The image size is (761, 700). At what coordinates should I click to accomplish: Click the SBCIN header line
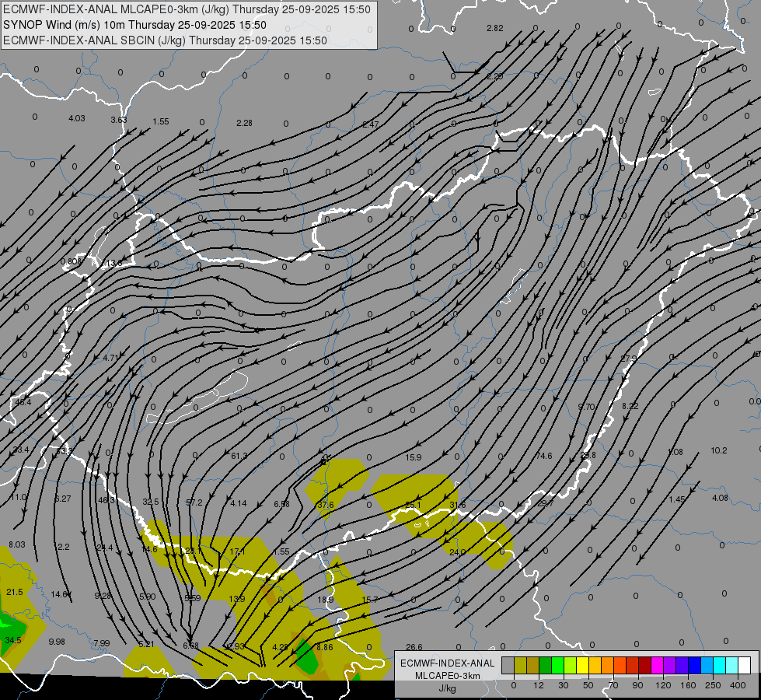pos(165,40)
